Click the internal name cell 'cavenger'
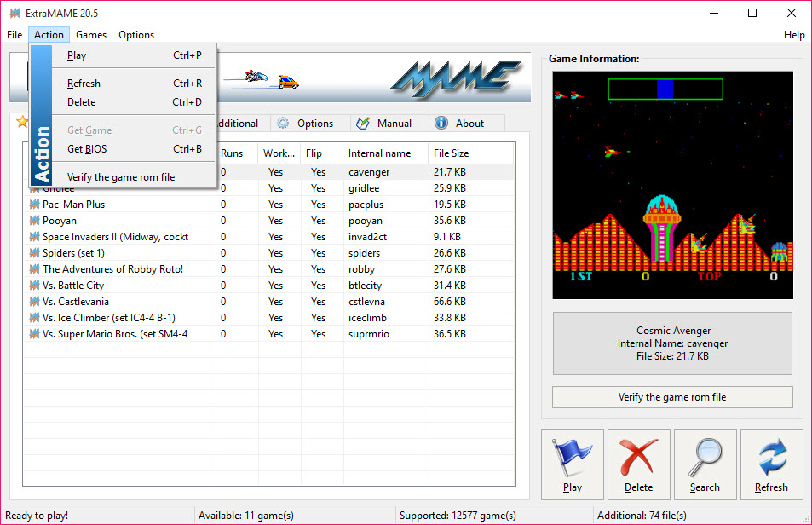The image size is (812, 525). point(369,172)
